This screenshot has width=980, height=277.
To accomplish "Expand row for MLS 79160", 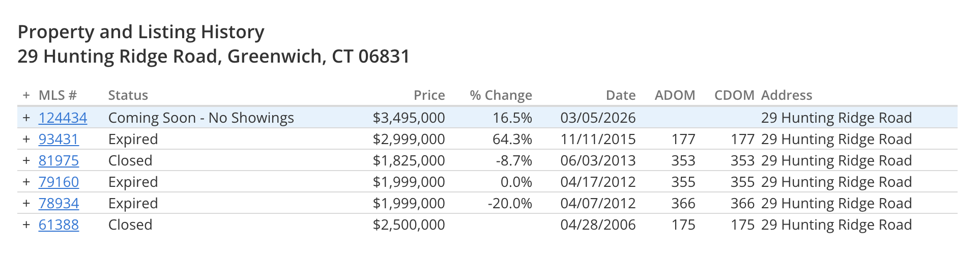I will 26,182.
